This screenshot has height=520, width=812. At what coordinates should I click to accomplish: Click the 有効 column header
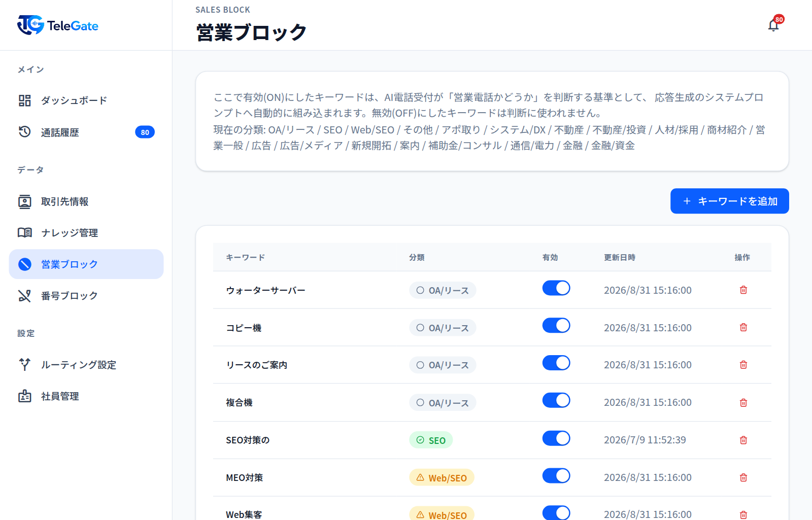pos(550,257)
